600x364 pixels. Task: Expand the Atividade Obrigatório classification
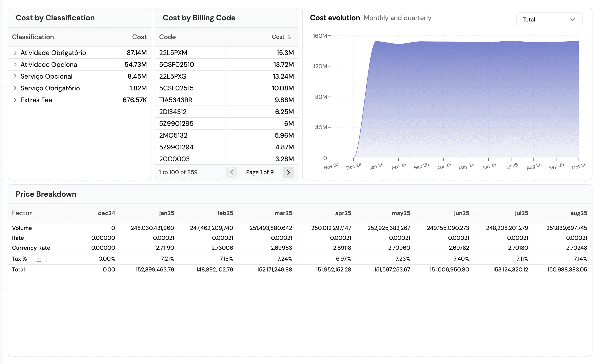[x=15, y=53]
